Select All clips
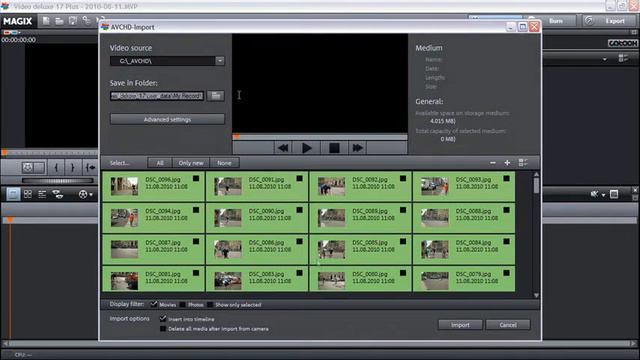640x360 pixels. point(160,163)
